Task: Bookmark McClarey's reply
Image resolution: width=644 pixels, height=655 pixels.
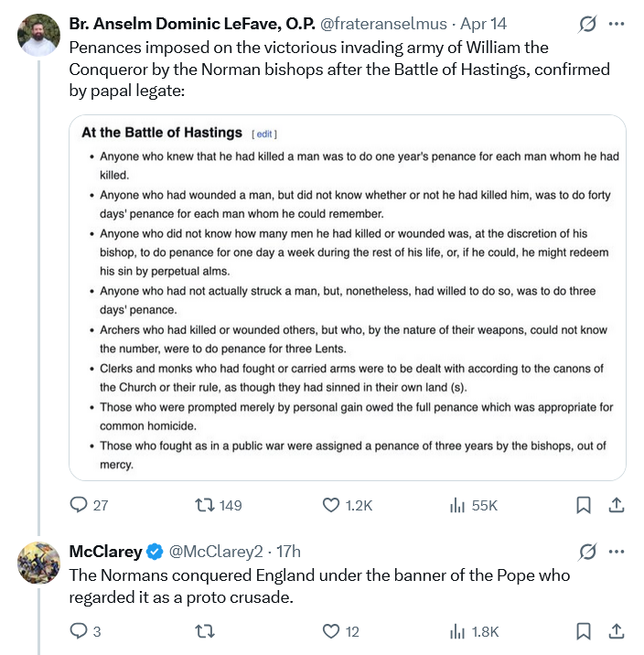Action: 583,630
